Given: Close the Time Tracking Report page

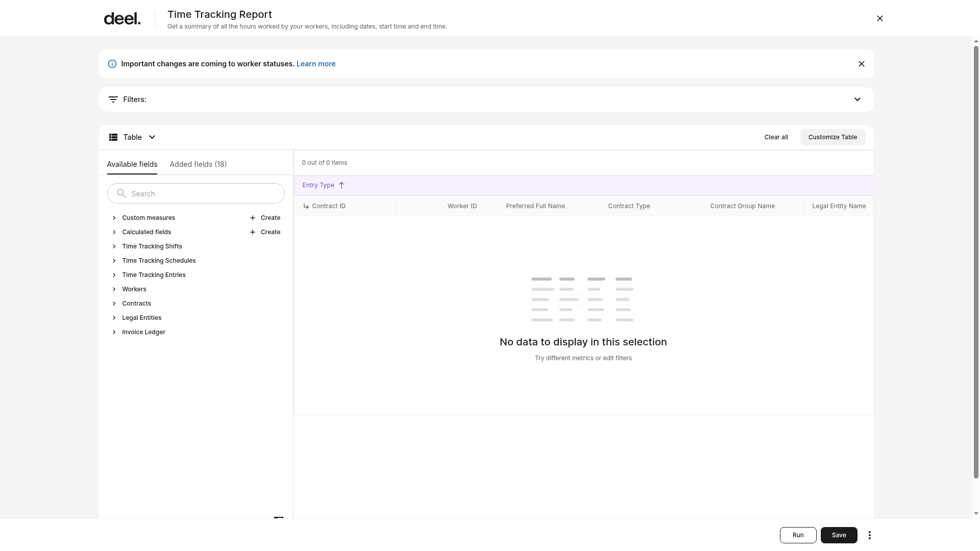Looking at the screenshot, I should coord(879,18).
